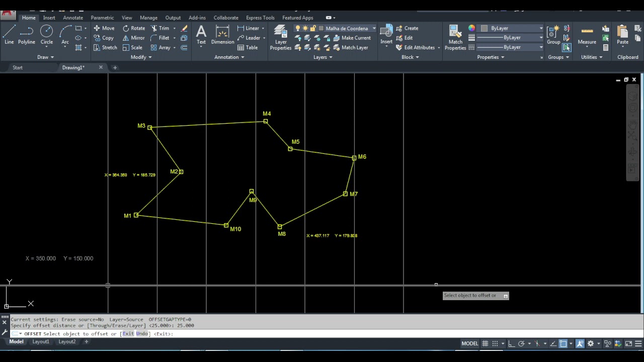Image resolution: width=644 pixels, height=362 pixels.
Task: Activate the Fillet command
Action: pos(159,38)
